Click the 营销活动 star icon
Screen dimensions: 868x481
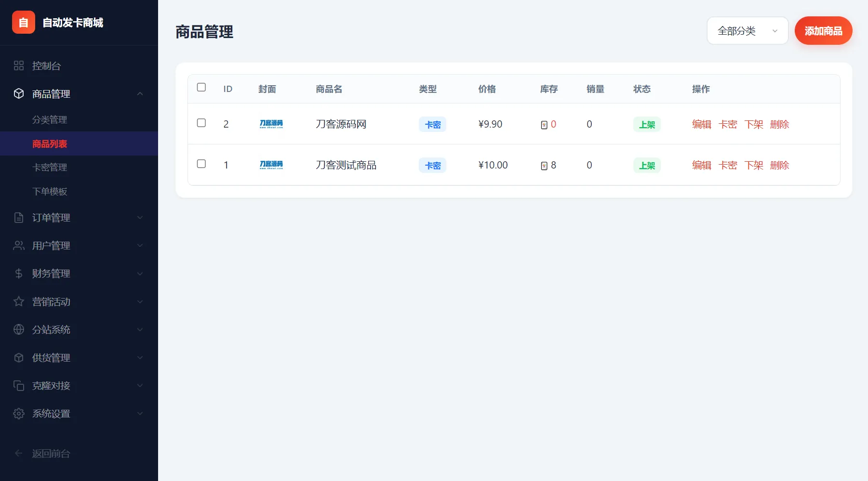pyautogui.click(x=18, y=301)
